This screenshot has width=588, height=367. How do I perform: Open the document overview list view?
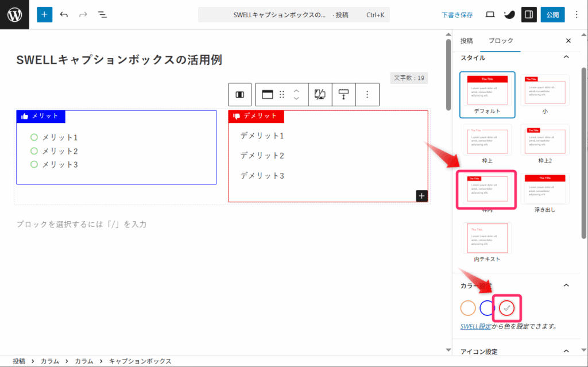click(102, 14)
